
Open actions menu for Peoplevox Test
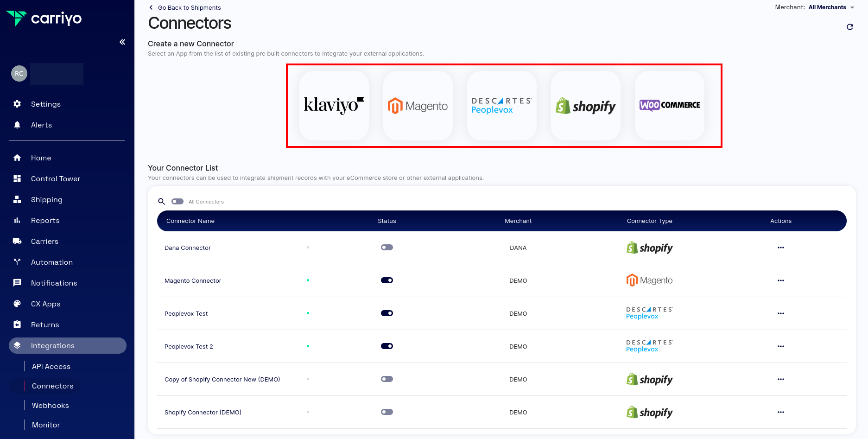pyautogui.click(x=781, y=313)
